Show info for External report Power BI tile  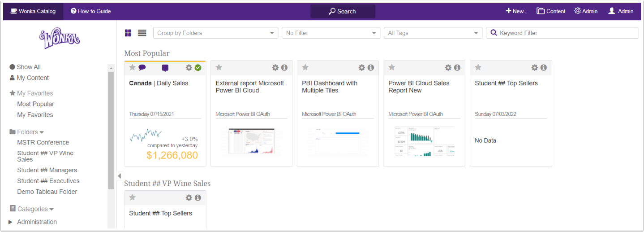click(284, 67)
